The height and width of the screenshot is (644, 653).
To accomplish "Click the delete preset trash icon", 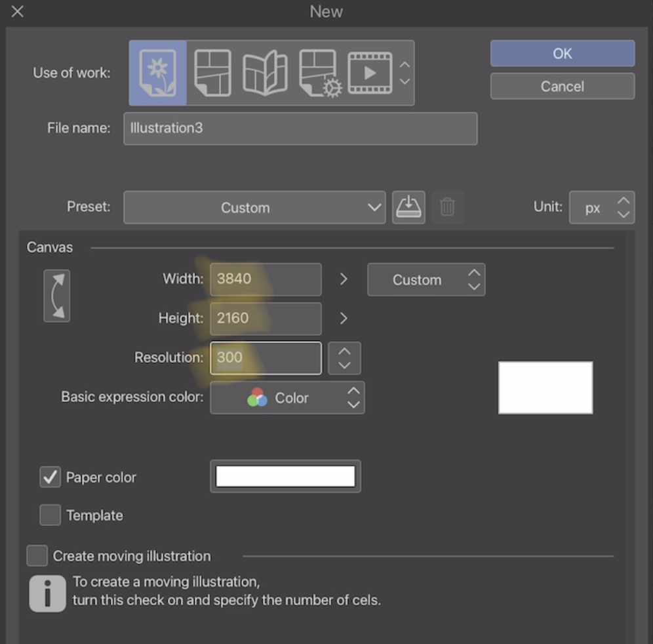I will coord(448,207).
